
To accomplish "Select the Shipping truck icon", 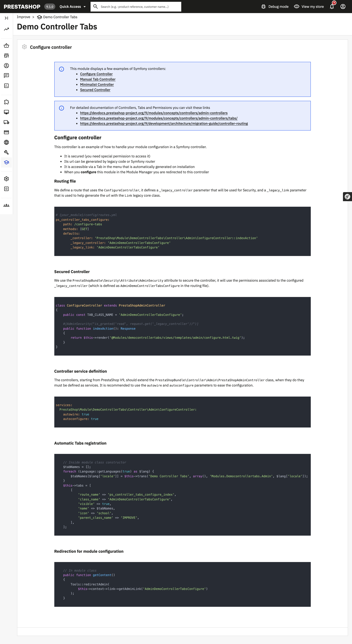I will (7, 122).
